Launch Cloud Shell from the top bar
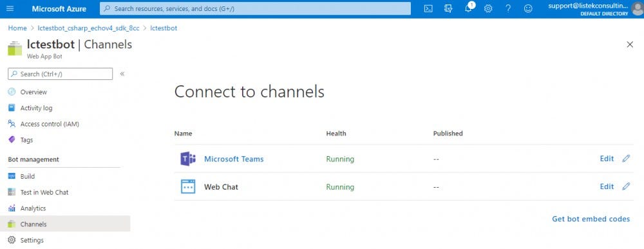 (428, 8)
